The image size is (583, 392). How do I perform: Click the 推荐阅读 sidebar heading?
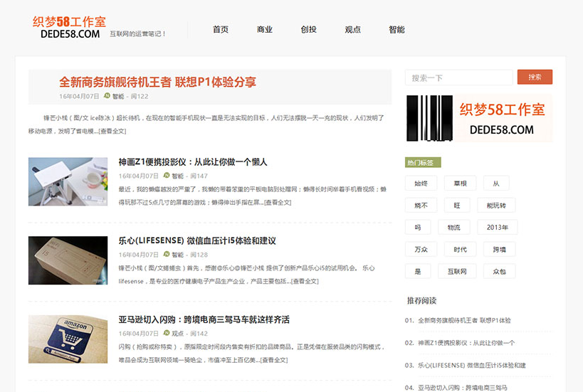tap(421, 301)
